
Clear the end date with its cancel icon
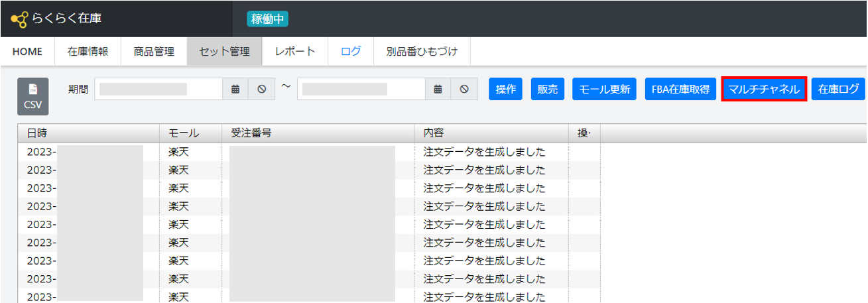(x=464, y=89)
